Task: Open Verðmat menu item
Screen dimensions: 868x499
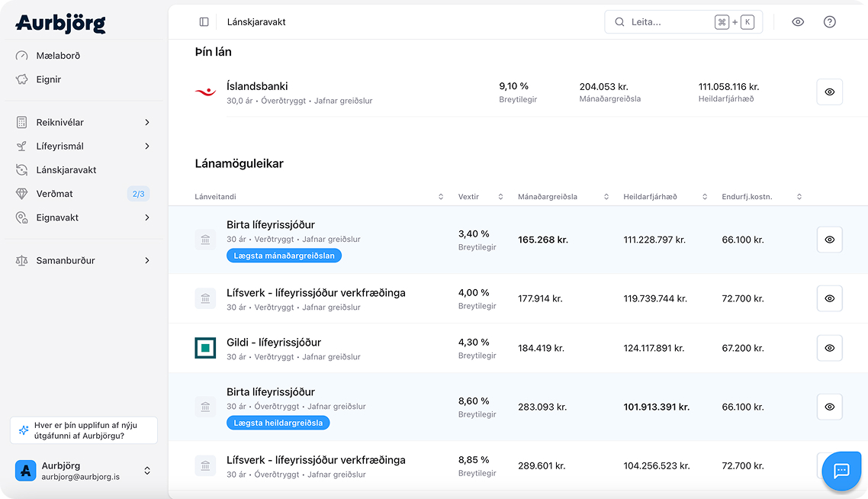Action: (x=55, y=194)
